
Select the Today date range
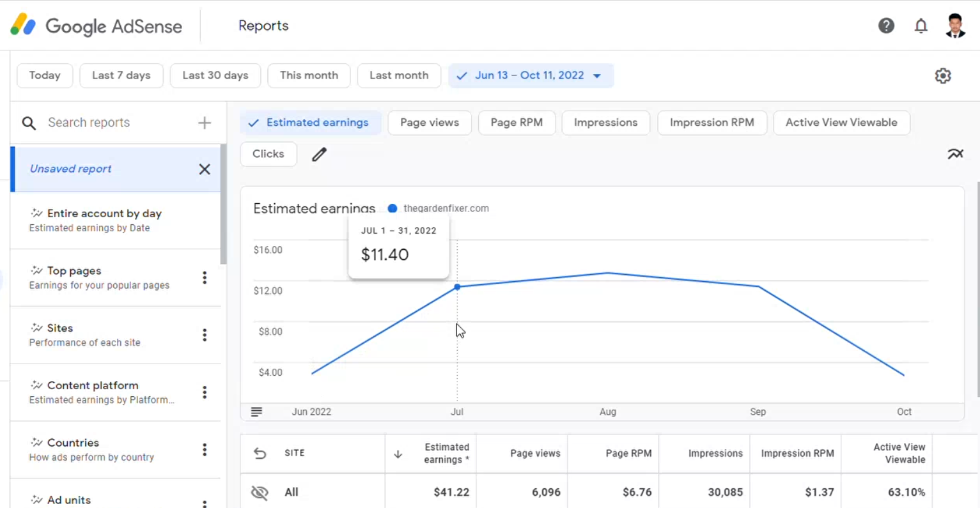pyautogui.click(x=45, y=75)
